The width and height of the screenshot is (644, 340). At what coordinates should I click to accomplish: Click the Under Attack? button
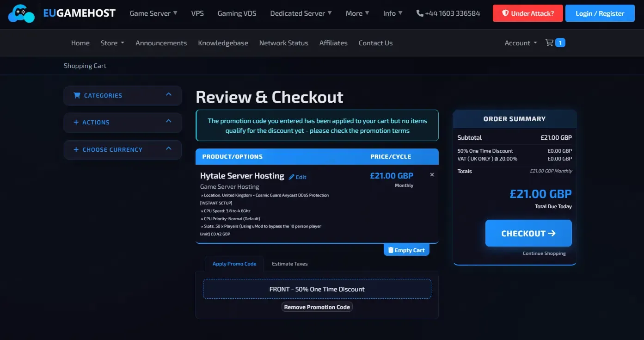pyautogui.click(x=528, y=13)
